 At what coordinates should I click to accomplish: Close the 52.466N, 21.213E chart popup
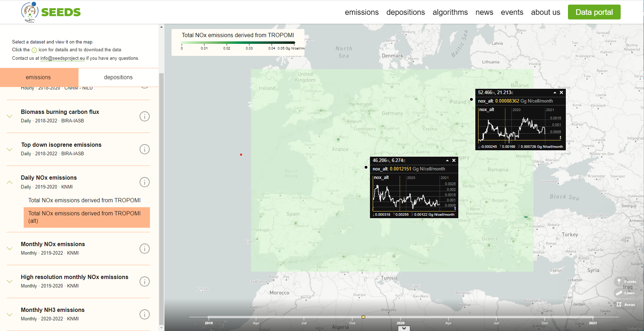(x=561, y=93)
